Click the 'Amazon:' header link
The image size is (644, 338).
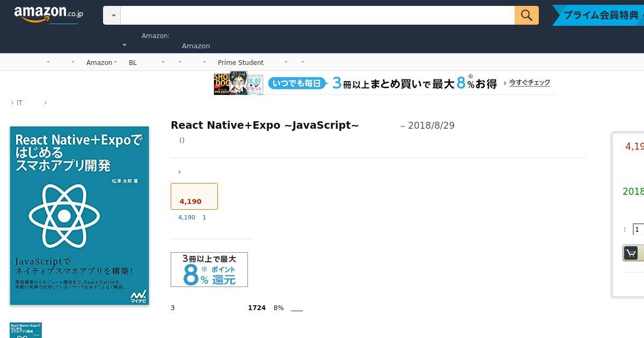156,35
